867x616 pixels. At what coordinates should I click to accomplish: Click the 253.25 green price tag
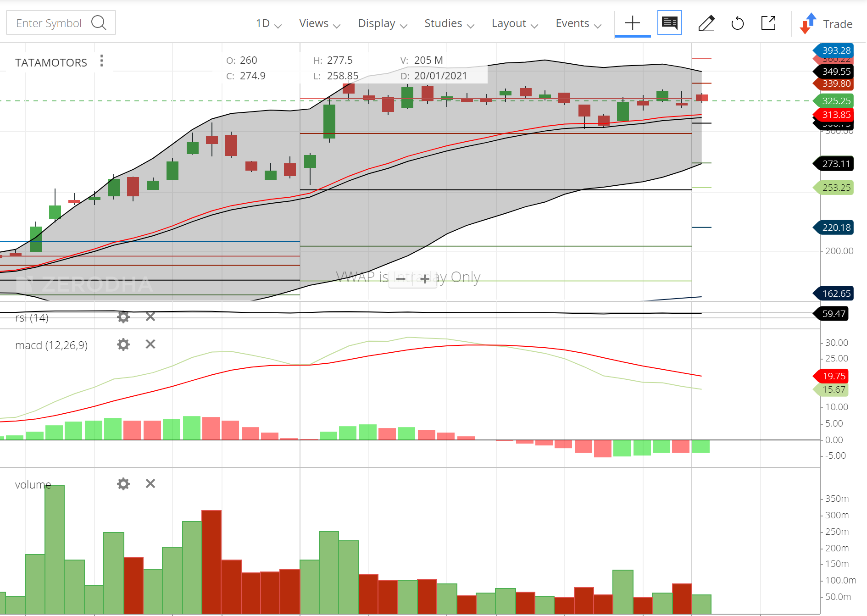tap(833, 188)
